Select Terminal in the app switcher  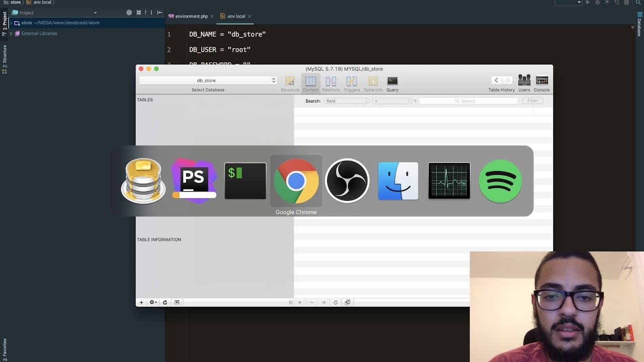point(245,181)
